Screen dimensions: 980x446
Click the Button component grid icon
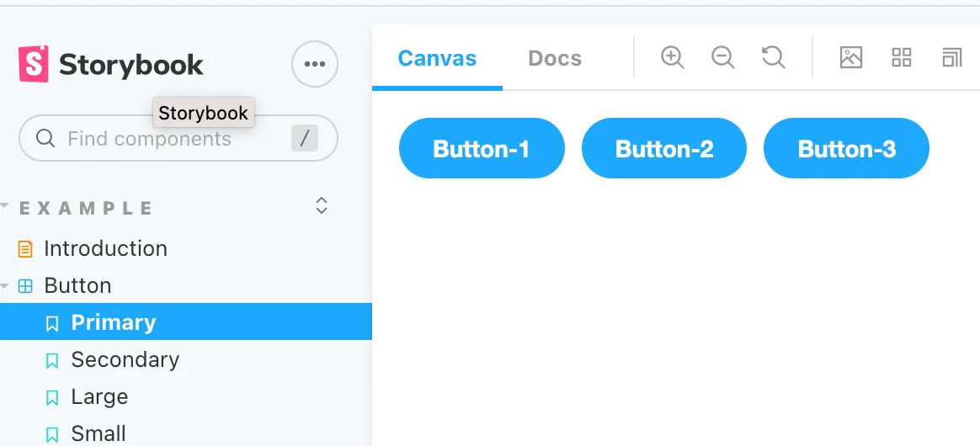pos(26,286)
